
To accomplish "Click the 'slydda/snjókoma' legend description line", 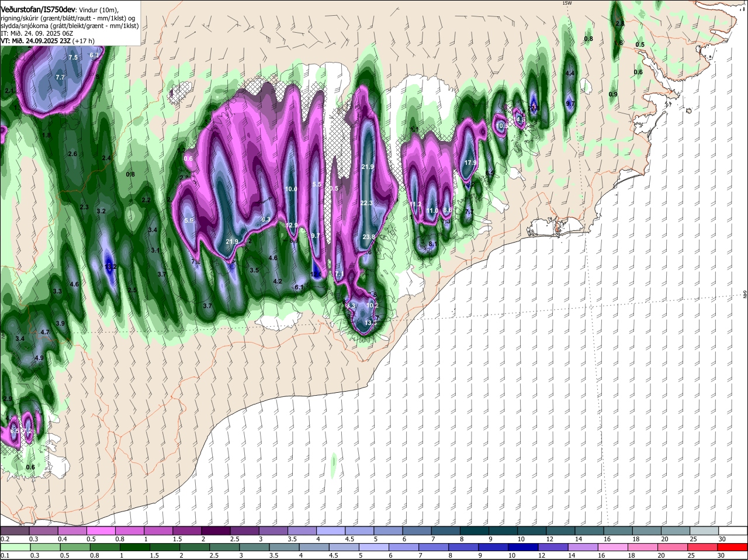I will tap(69, 26).
